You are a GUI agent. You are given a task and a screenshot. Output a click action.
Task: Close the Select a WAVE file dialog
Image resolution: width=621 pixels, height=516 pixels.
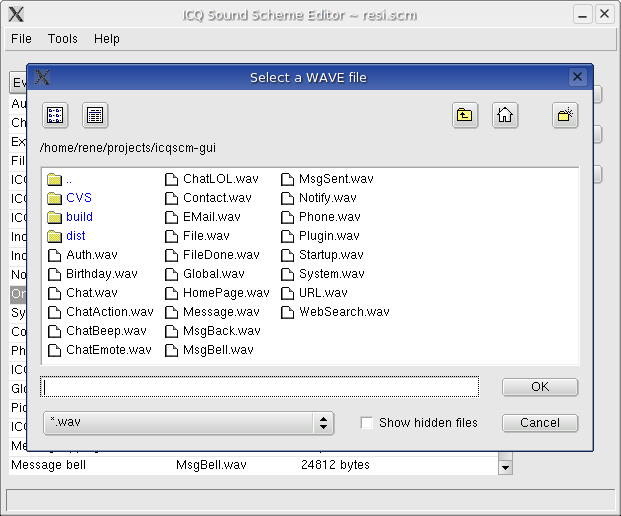577,76
